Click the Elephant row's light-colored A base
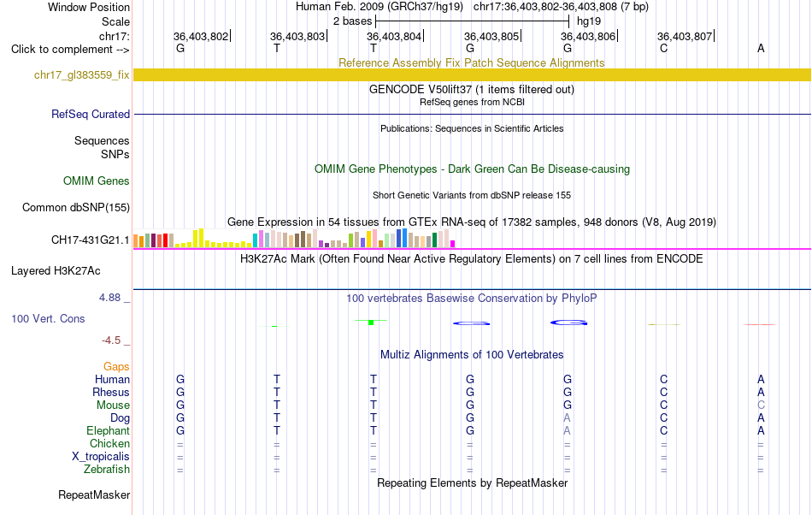Image resolution: width=812 pixels, height=515 pixels. coord(567,430)
